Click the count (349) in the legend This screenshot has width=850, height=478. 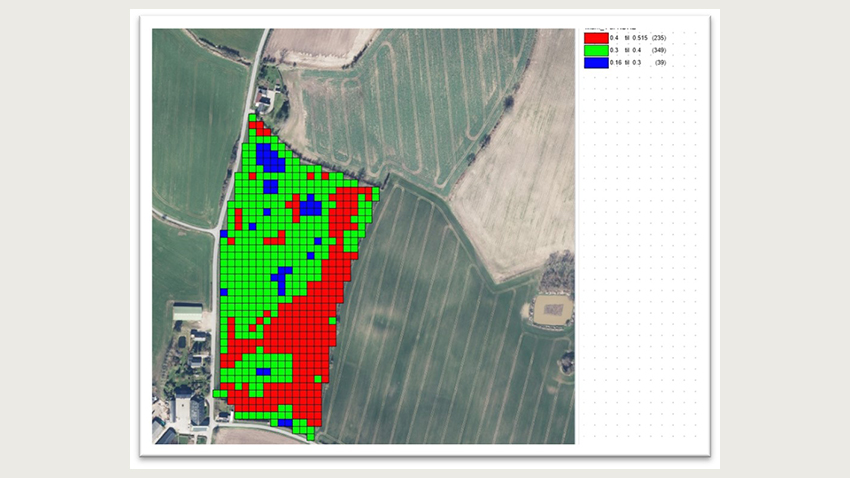(659, 50)
